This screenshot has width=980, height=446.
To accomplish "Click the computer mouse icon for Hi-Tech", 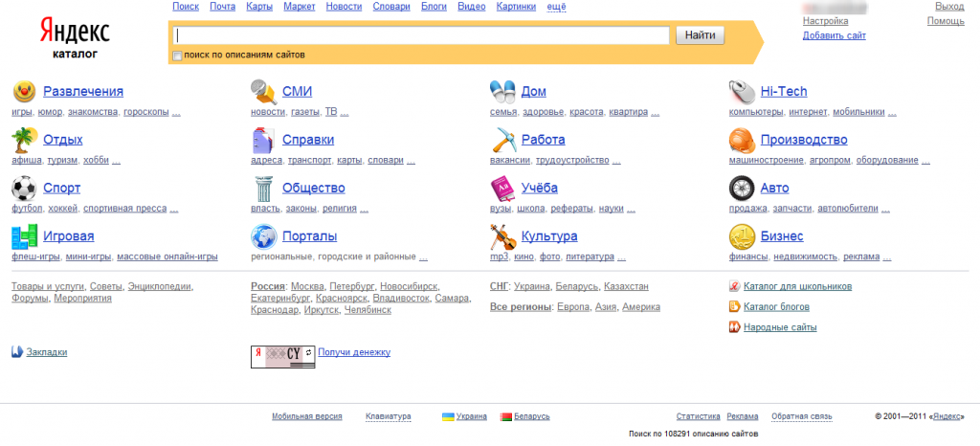I will pyautogui.click(x=742, y=92).
